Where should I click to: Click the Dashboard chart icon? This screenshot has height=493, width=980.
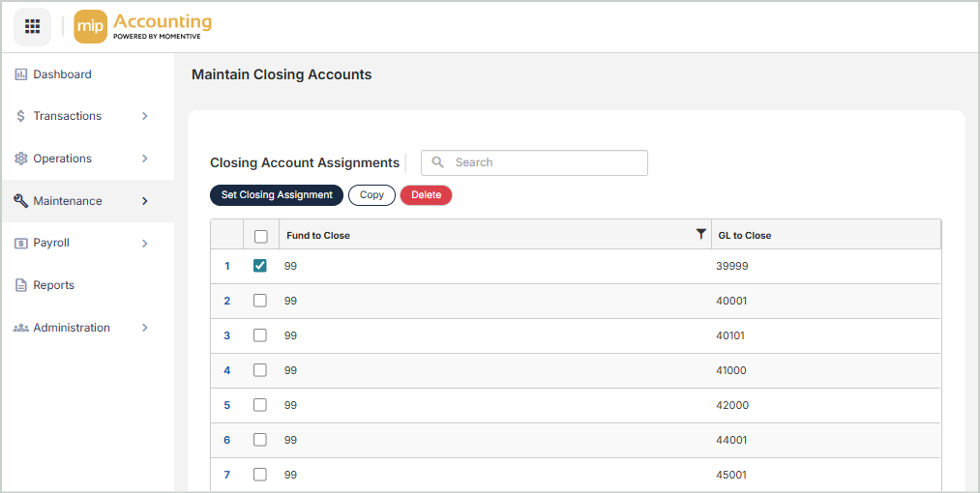tap(21, 74)
